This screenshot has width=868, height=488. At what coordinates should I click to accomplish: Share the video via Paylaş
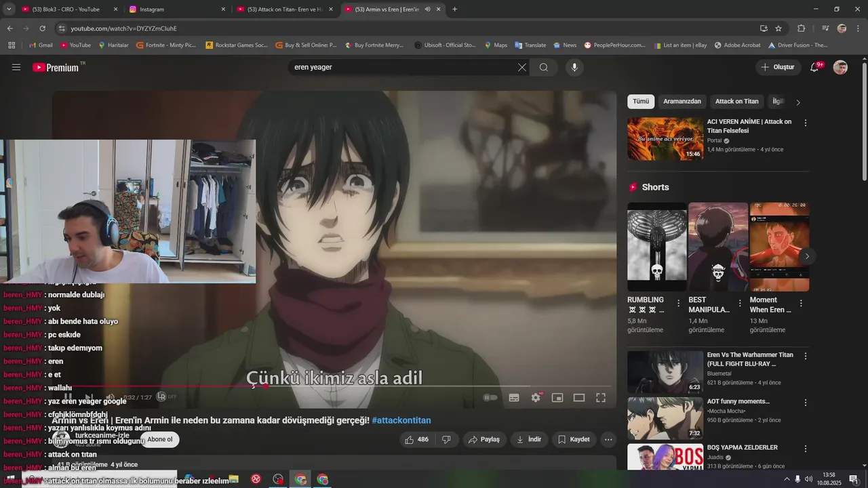click(485, 439)
